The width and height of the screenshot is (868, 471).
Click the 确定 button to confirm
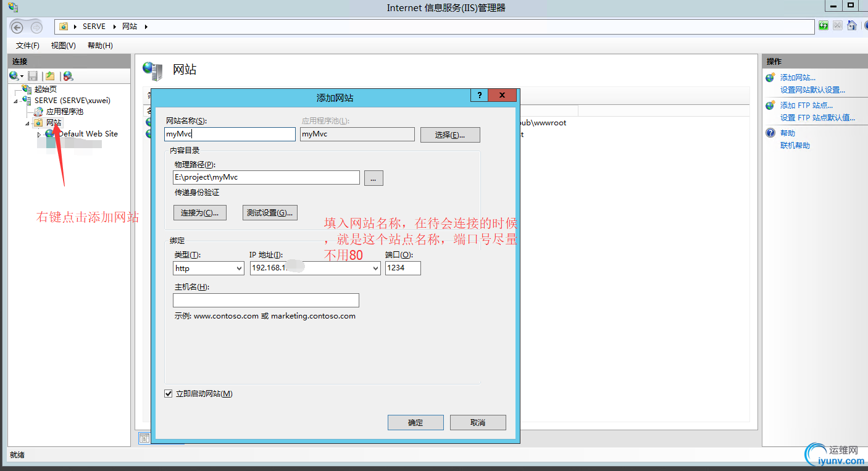click(x=415, y=422)
